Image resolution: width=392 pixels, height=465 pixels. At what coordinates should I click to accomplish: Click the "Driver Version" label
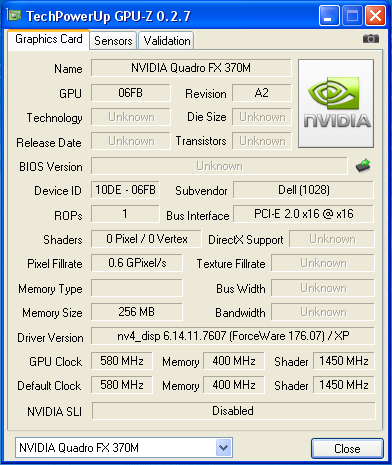pos(50,338)
